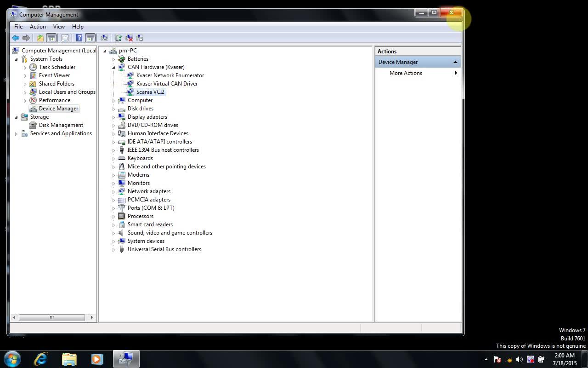
Task: Click the Kvaser Virtual CAN Driver icon
Action: (x=130, y=84)
